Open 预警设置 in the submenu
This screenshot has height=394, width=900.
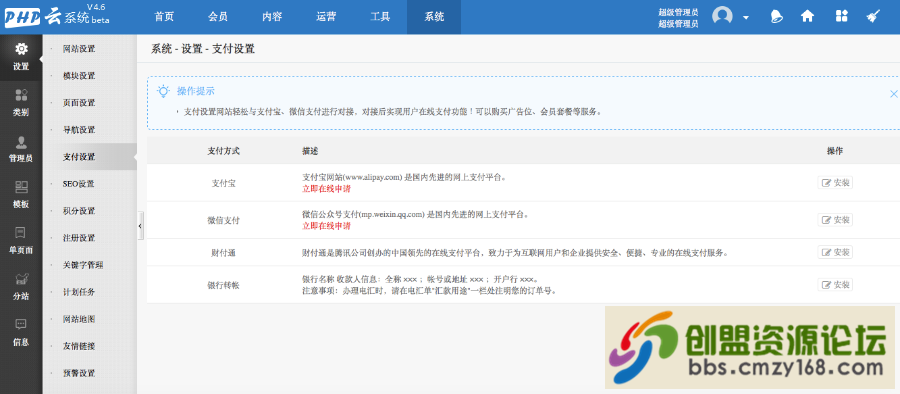point(79,373)
